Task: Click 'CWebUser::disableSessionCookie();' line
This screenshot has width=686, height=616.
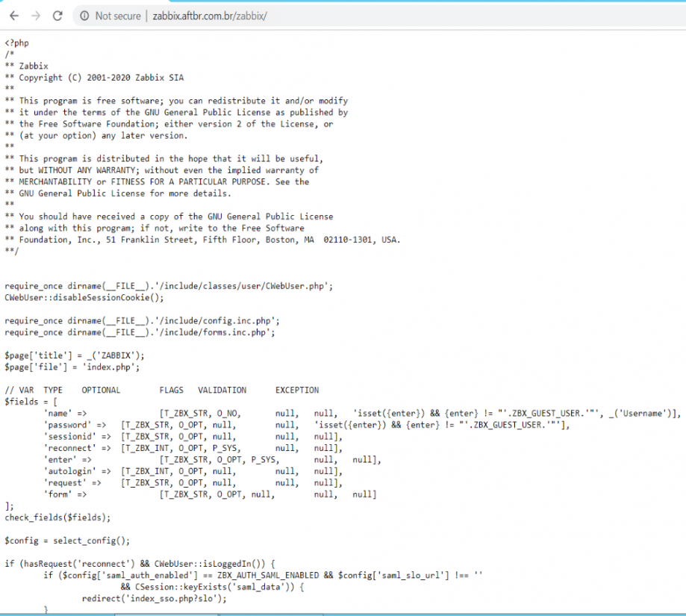Action: point(84,297)
